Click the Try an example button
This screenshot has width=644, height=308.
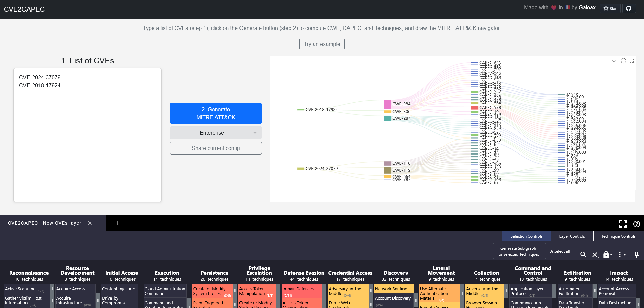click(x=322, y=44)
